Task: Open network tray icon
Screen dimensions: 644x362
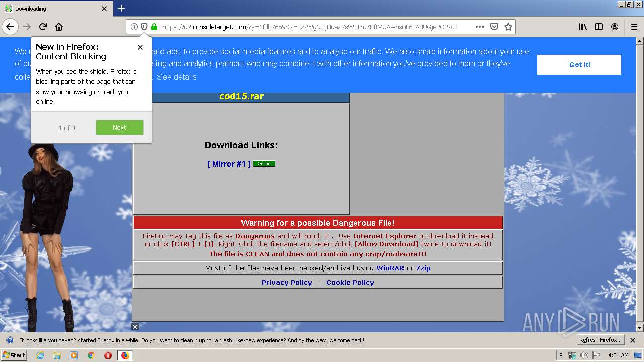Action: pyautogui.click(x=572, y=355)
